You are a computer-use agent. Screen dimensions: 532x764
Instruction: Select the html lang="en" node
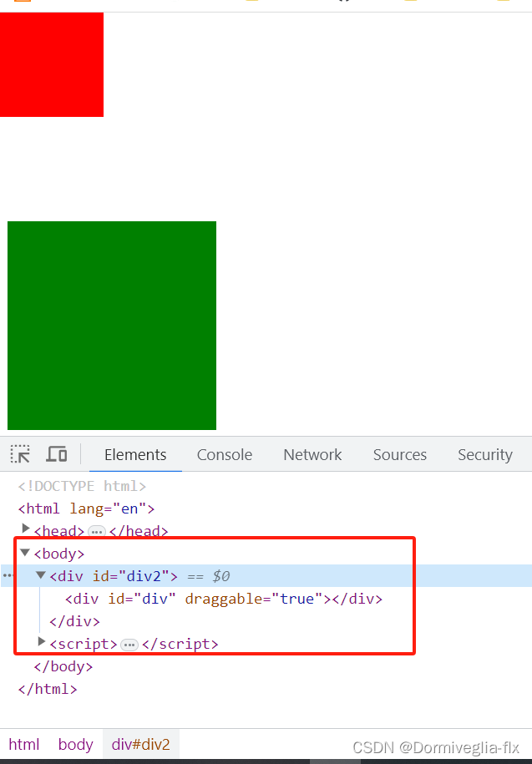pyautogui.click(x=86, y=508)
